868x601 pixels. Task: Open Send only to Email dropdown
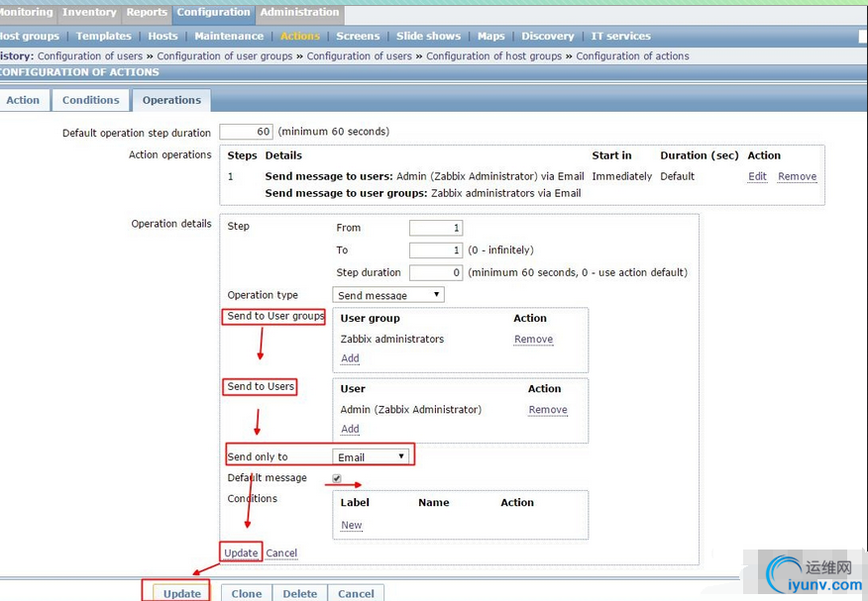(371, 456)
